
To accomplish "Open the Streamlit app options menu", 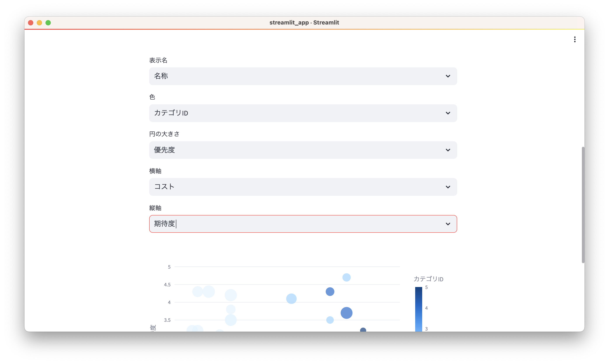I will click(x=575, y=40).
